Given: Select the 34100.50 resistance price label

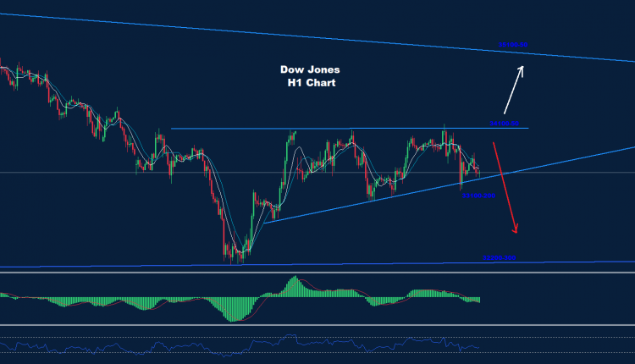Looking at the screenshot, I should [505, 123].
